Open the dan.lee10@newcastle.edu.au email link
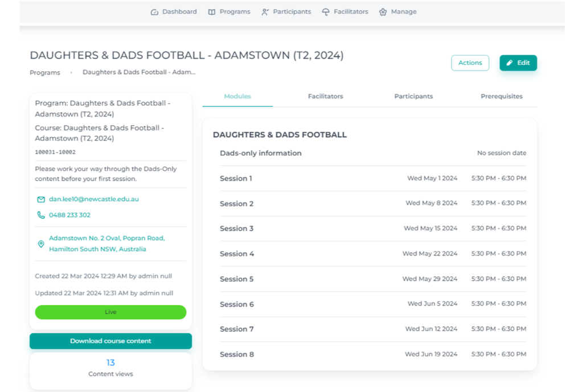574x392 pixels. pos(94,200)
